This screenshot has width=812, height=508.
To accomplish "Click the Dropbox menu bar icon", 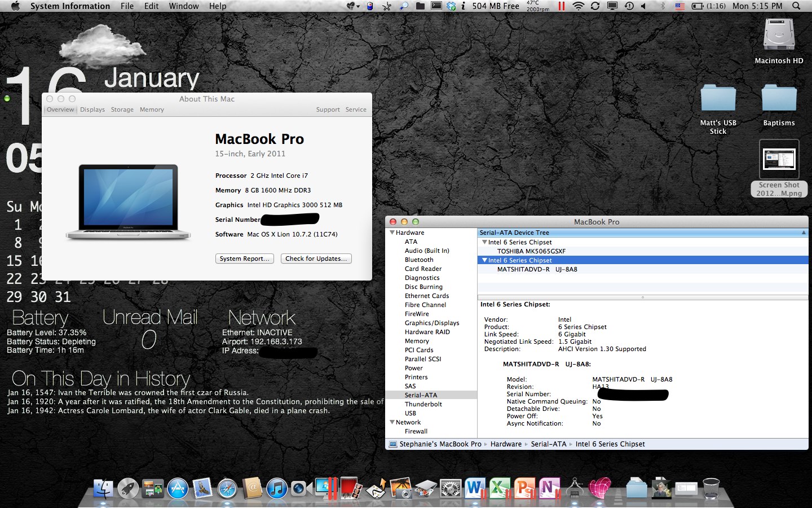I will [x=451, y=6].
